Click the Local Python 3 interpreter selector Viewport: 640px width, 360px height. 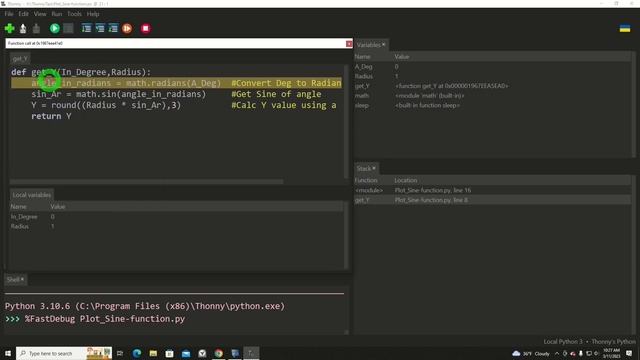coord(589,342)
